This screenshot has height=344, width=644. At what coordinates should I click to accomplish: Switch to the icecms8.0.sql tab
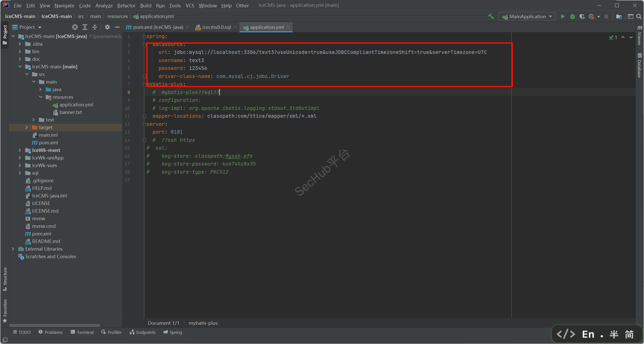click(216, 27)
